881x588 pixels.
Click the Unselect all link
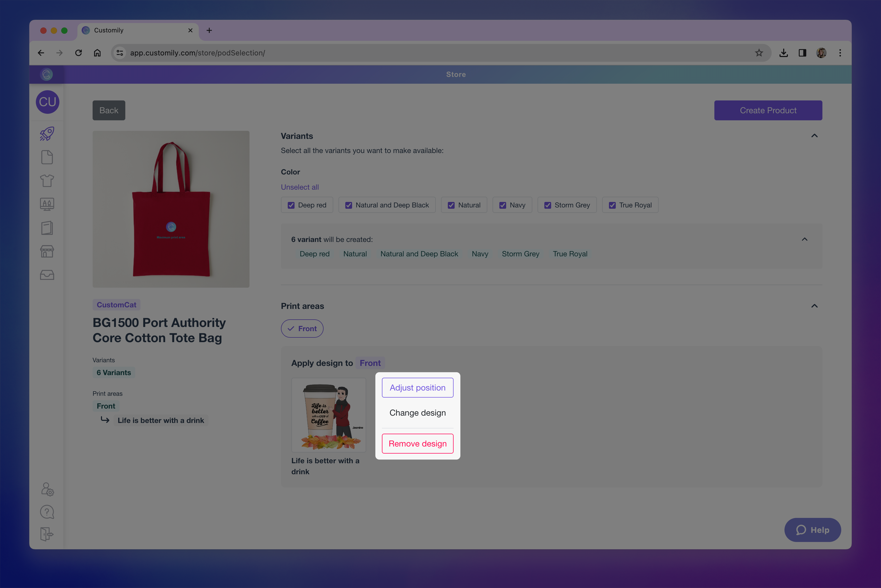[300, 187]
